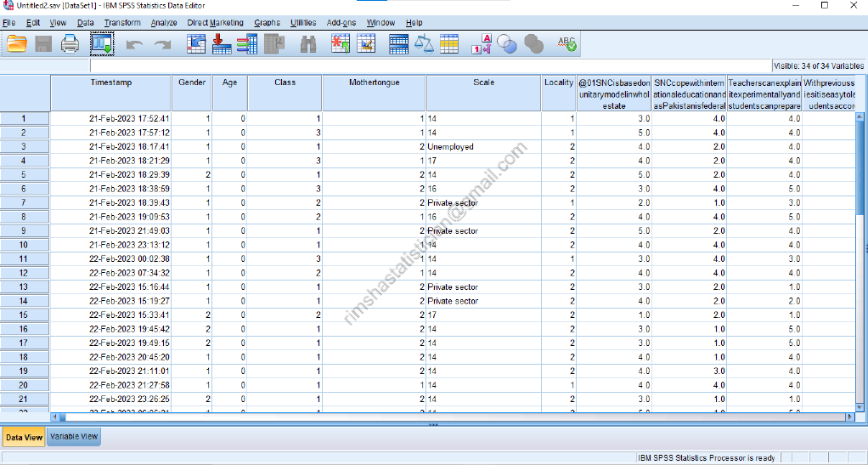Select the SNCcopewithintern column header
The width and height of the screenshot is (868, 465).
click(x=689, y=94)
